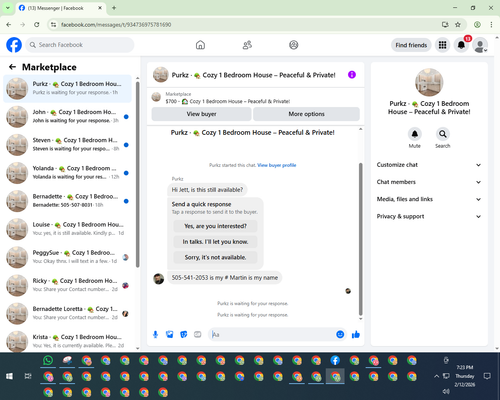Open Ricky's conversation
This screenshot has width=500, height=400.
[x=67, y=285]
